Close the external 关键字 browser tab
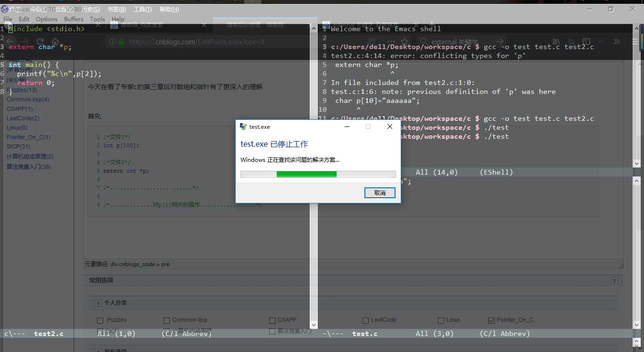This screenshot has height=352, width=644. (x=416, y=25)
